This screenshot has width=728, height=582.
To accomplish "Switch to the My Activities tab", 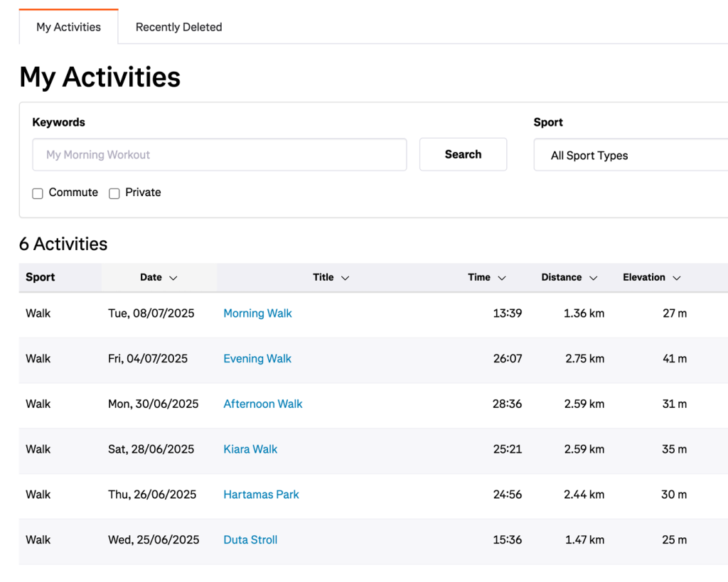I will pyautogui.click(x=68, y=27).
